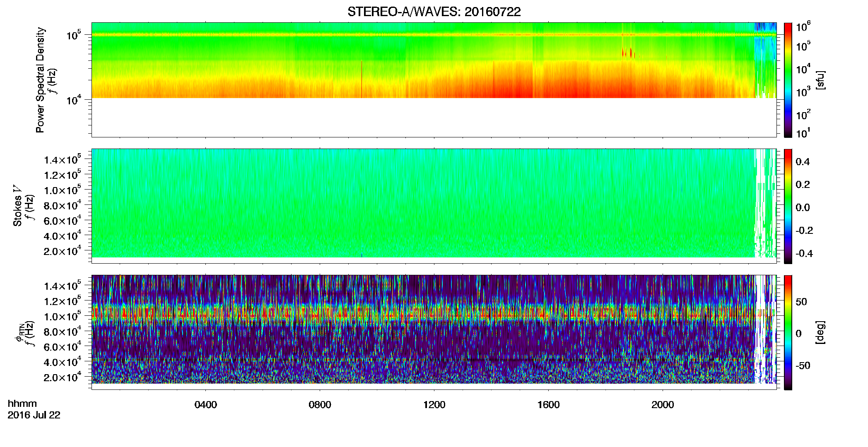Viewport: 868px width, 447px height.
Task: Click the 1600 time axis label
Action: (549, 405)
